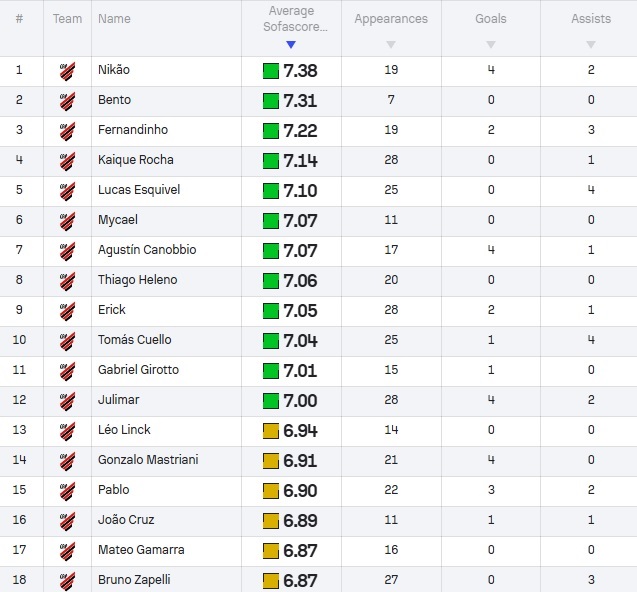Click the Team column header
Viewport: 637px width, 592px height.
click(67, 19)
